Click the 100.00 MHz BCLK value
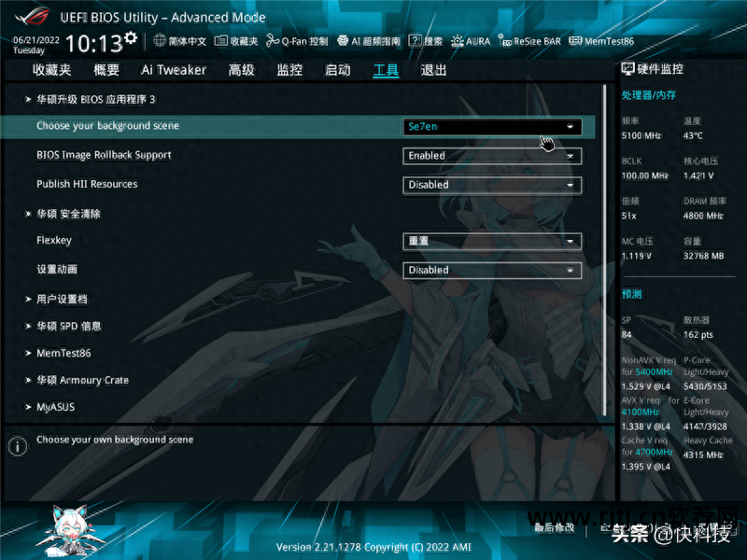 pyautogui.click(x=644, y=175)
